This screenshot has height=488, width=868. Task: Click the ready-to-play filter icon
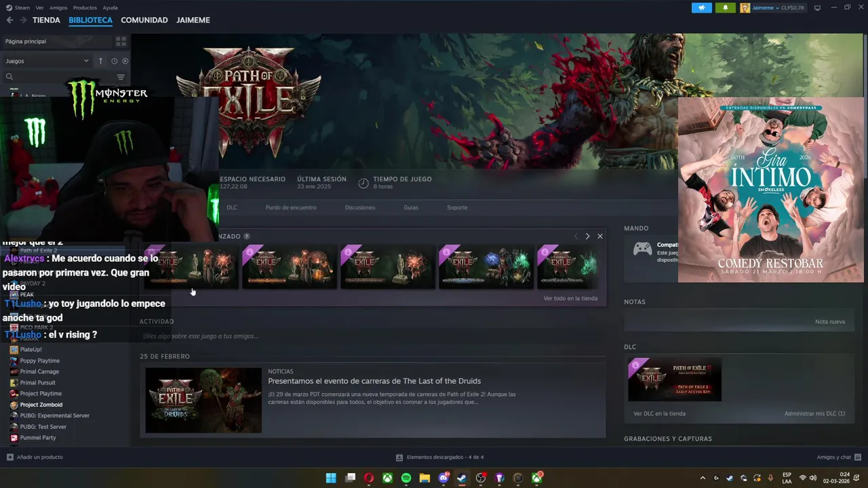(x=125, y=61)
